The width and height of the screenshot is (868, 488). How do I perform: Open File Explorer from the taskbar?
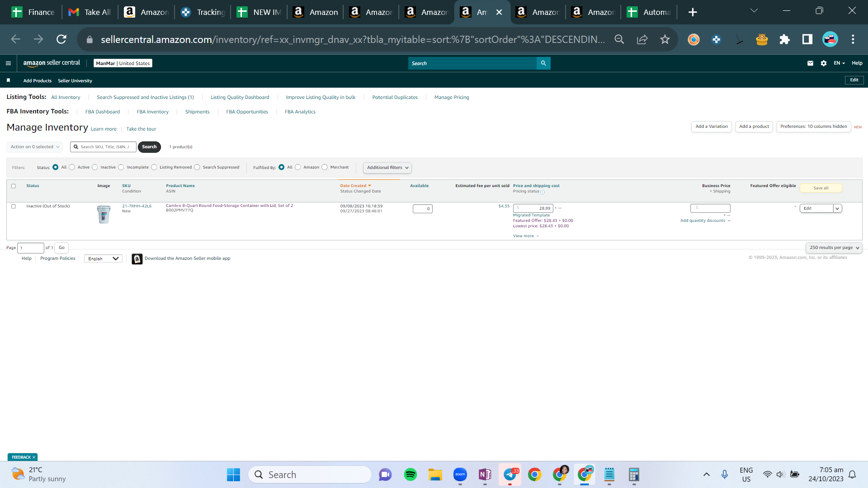pyautogui.click(x=435, y=474)
